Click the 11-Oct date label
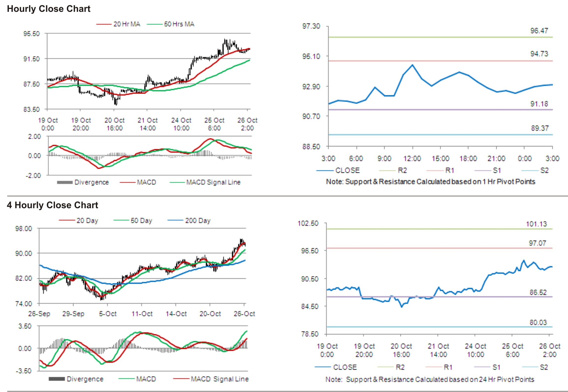The image size is (568, 392). pyautogui.click(x=142, y=314)
